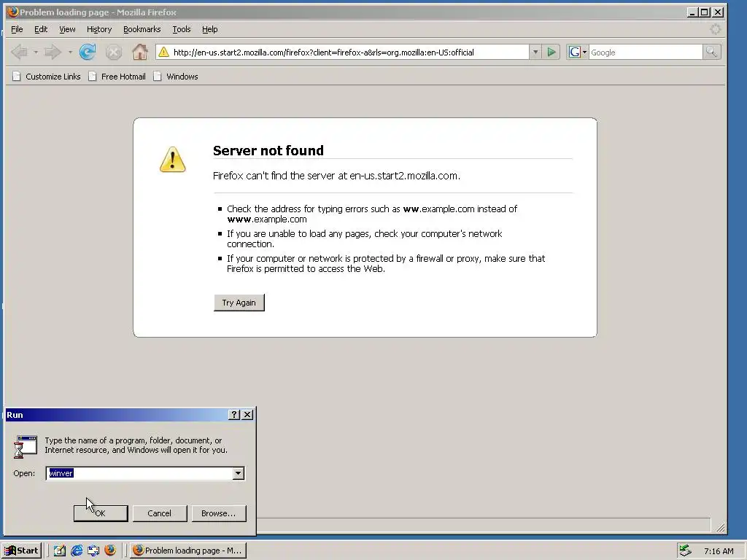Reload the current page
747x560 pixels.
click(88, 52)
